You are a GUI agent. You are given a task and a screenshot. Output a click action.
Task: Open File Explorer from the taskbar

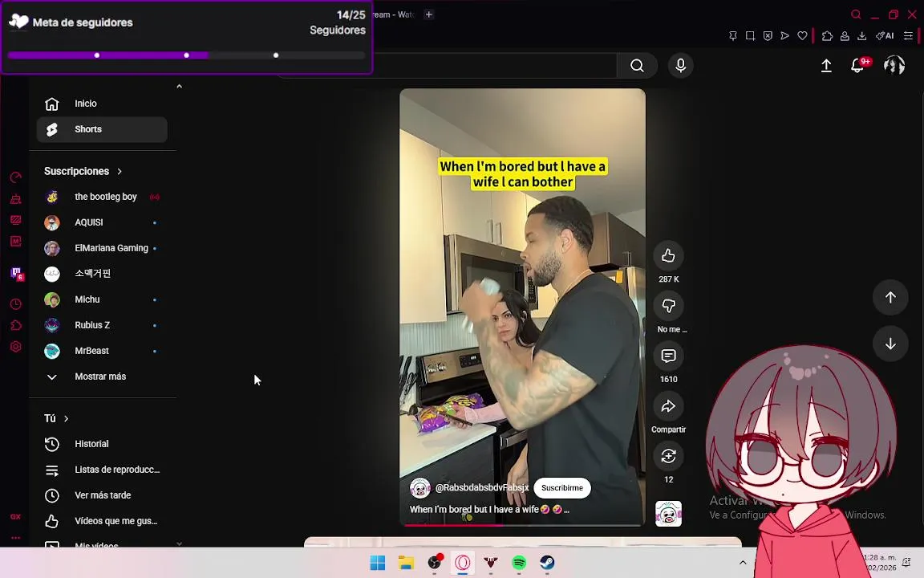pyautogui.click(x=406, y=563)
